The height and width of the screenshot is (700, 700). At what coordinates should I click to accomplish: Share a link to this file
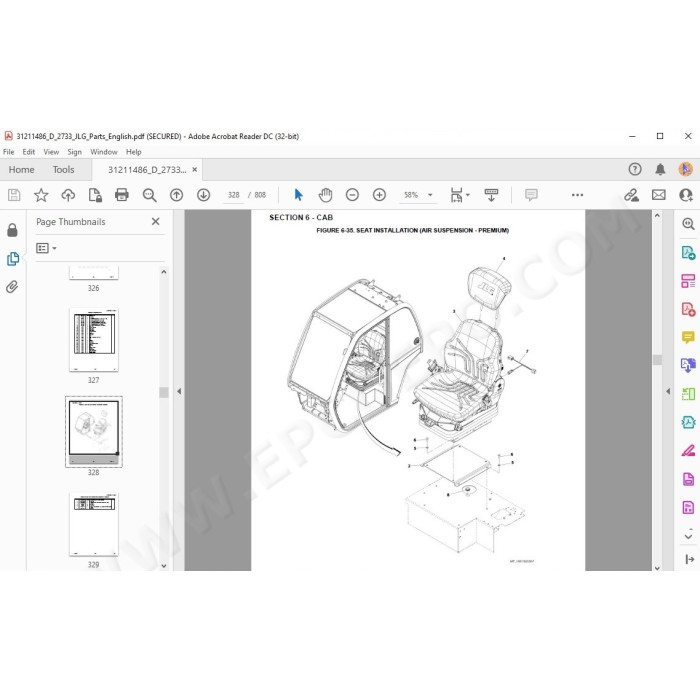631,195
